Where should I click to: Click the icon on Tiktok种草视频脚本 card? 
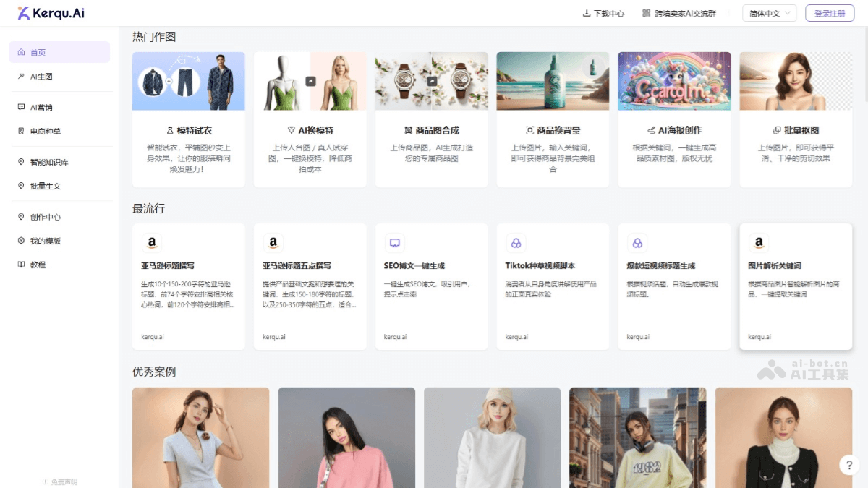click(x=516, y=243)
